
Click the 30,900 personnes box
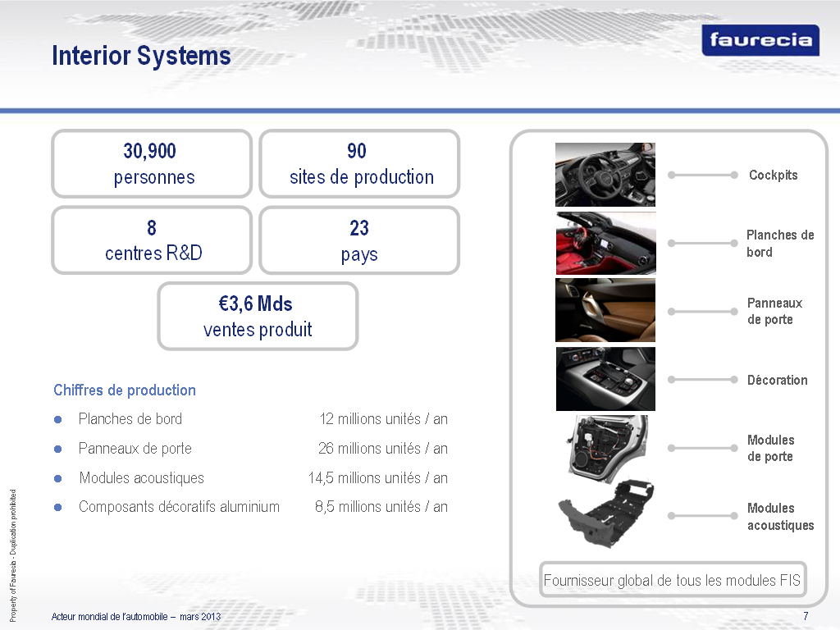click(x=152, y=164)
